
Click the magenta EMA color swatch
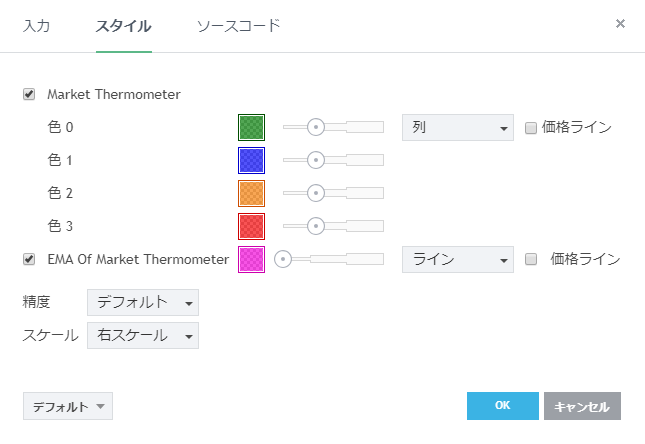coord(251,259)
